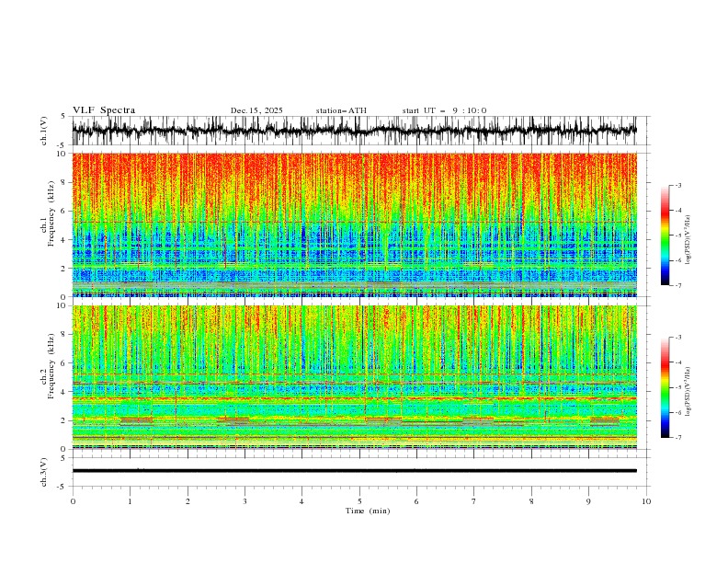Click the ch.1 colorbar "log(PSD)(V²/Hz)" label
Image resolution: width=728 pixels, height=563 pixels.
(x=688, y=240)
